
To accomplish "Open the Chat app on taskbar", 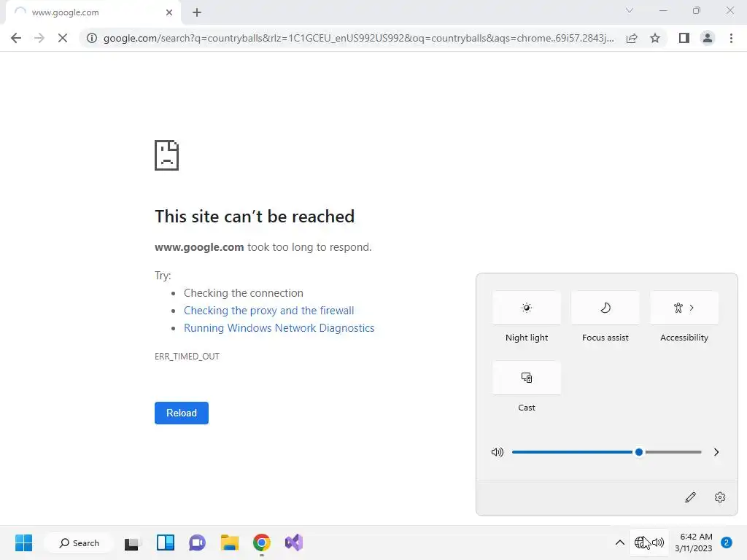I will [197, 542].
